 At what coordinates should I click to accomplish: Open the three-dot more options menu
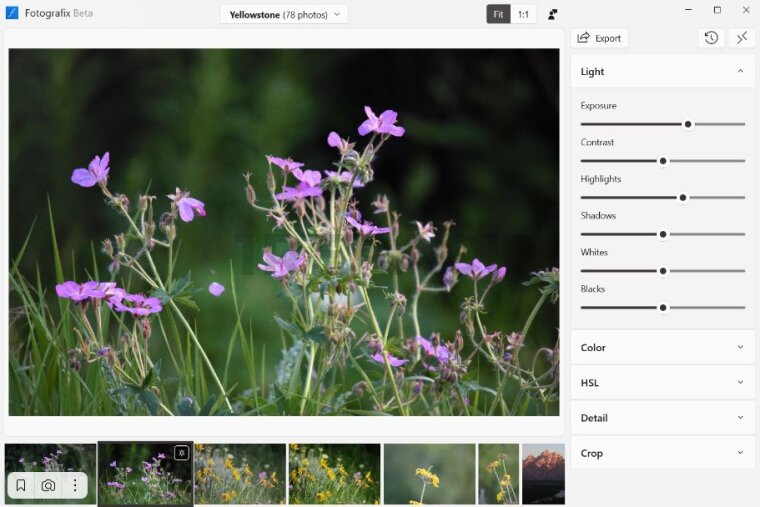click(x=74, y=486)
